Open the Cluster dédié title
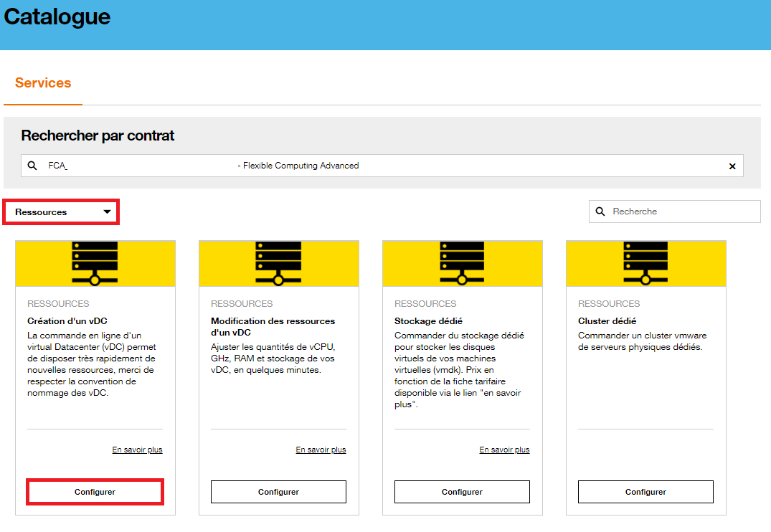Image resolution: width=771 pixels, height=532 pixels. (607, 321)
